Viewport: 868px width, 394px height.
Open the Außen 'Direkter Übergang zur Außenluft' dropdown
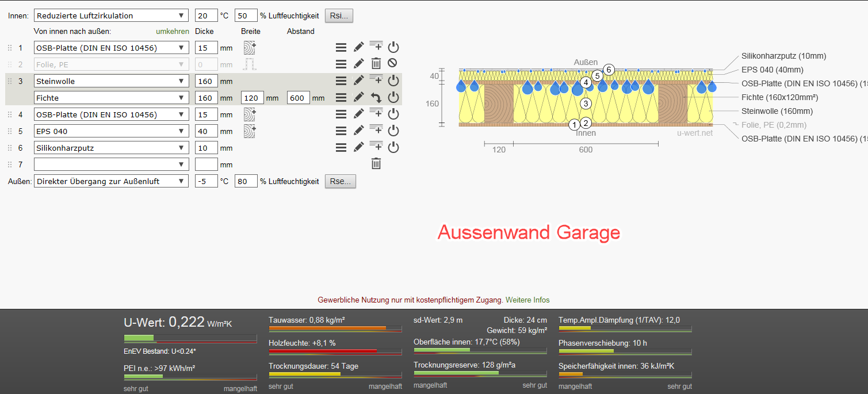pyautogui.click(x=111, y=181)
